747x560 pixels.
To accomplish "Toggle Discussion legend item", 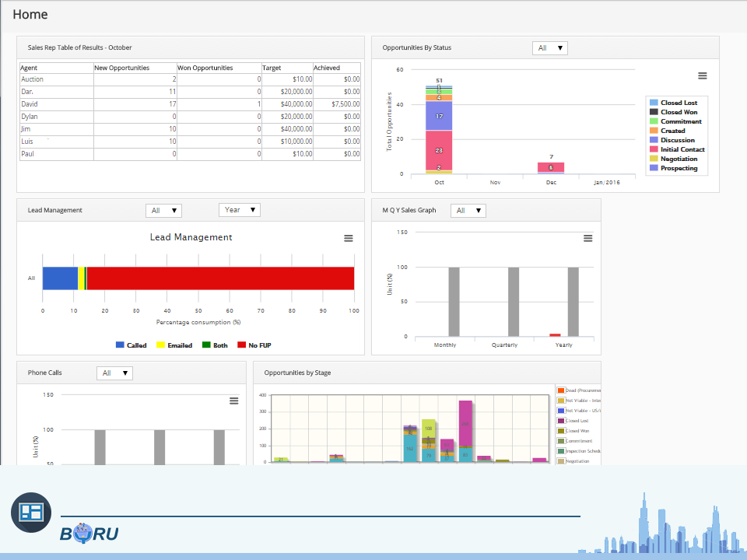I will pyautogui.click(x=672, y=140).
